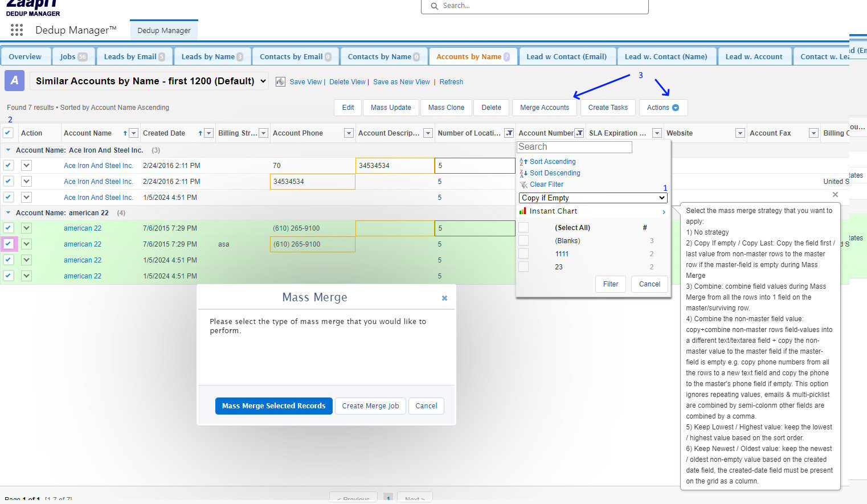
Task: Click the Sort Ascending icon in filter menu
Action: click(523, 162)
